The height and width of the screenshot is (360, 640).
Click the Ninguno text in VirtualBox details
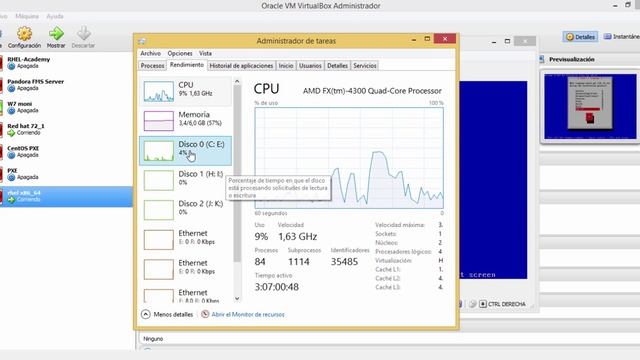click(x=153, y=339)
